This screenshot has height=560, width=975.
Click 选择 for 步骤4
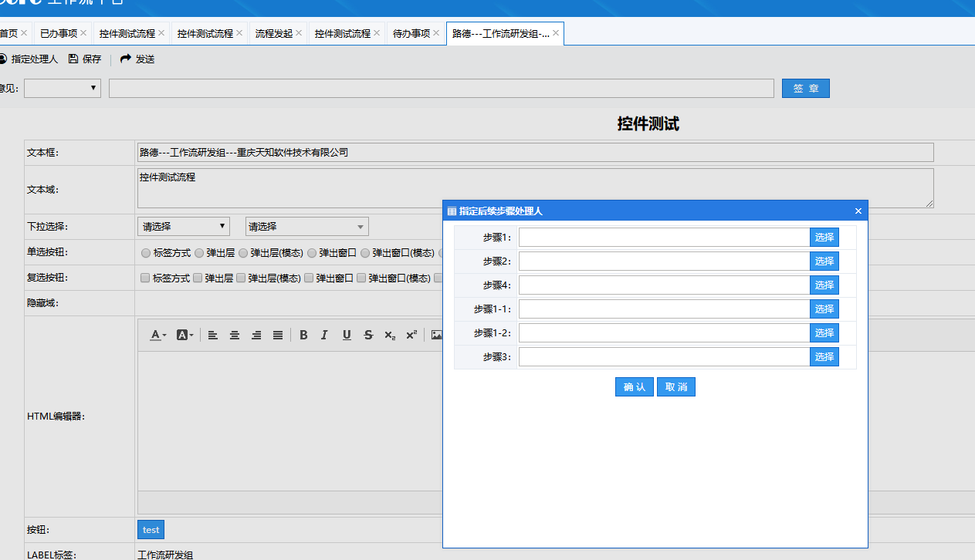pyautogui.click(x=824, y=285)
